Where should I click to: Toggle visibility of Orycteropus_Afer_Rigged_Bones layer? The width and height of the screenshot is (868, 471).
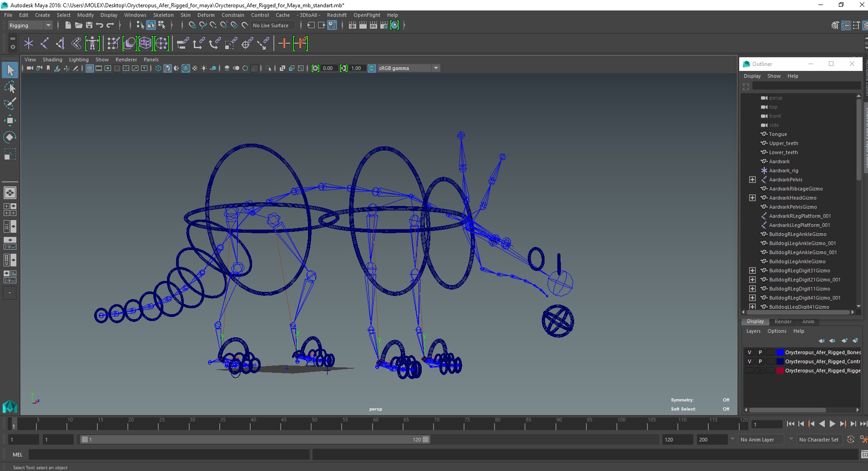750,352
